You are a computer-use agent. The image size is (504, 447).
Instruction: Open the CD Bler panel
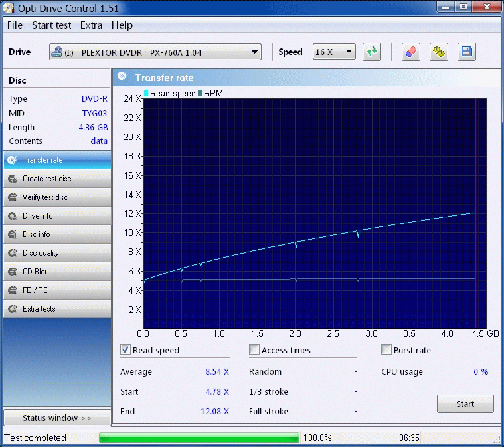click(x=57, y=272)
